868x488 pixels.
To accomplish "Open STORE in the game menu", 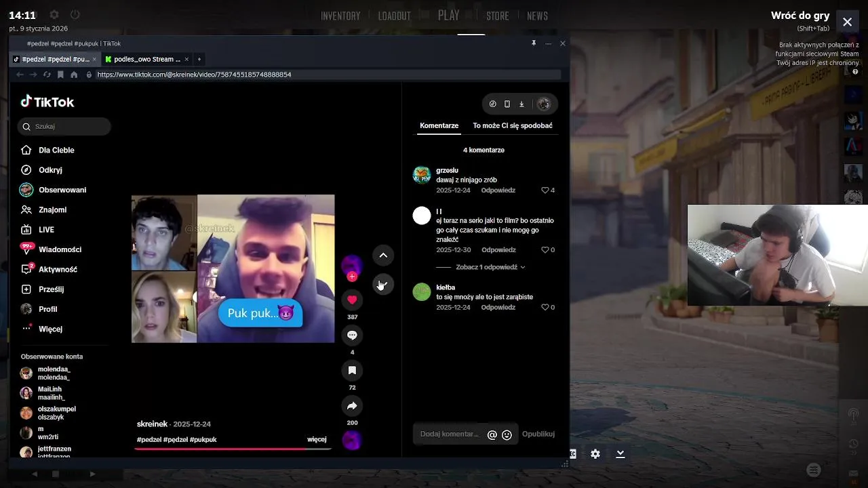I will 497,16.
